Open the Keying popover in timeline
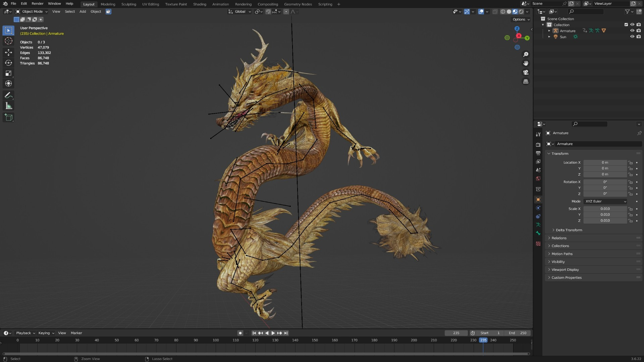This screenshot has height=362, width=644. click(x=46, y=333)
